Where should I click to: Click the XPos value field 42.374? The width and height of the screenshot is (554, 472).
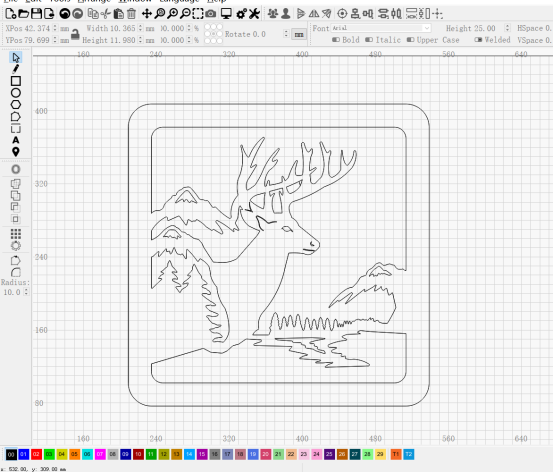(x=37, y=28)
